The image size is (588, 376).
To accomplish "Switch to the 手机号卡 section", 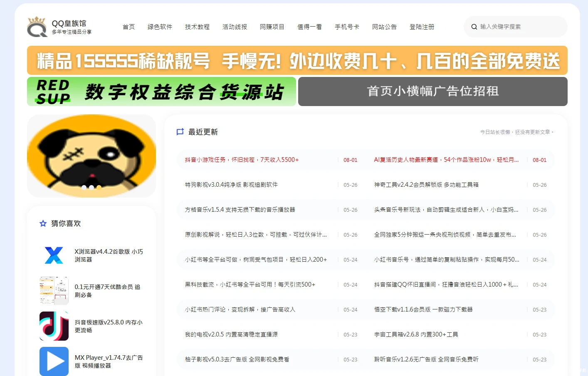I will (x=347, y=27).
